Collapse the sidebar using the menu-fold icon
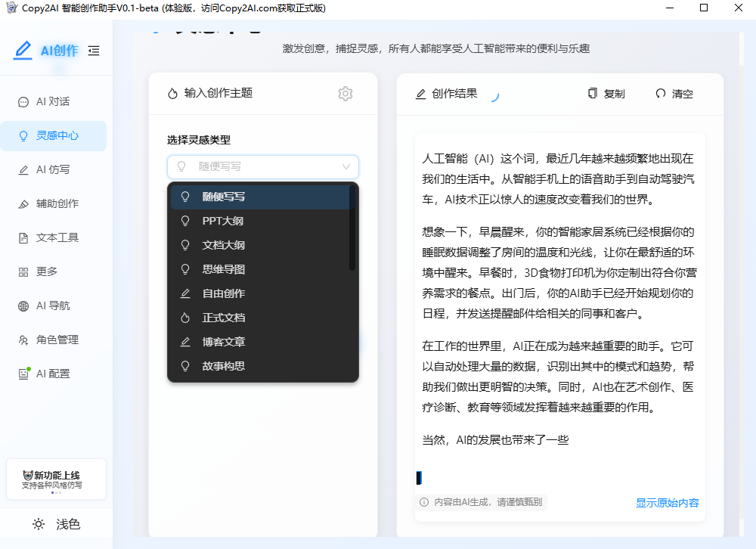Screen dimensions: 756x549 [94, 51]
